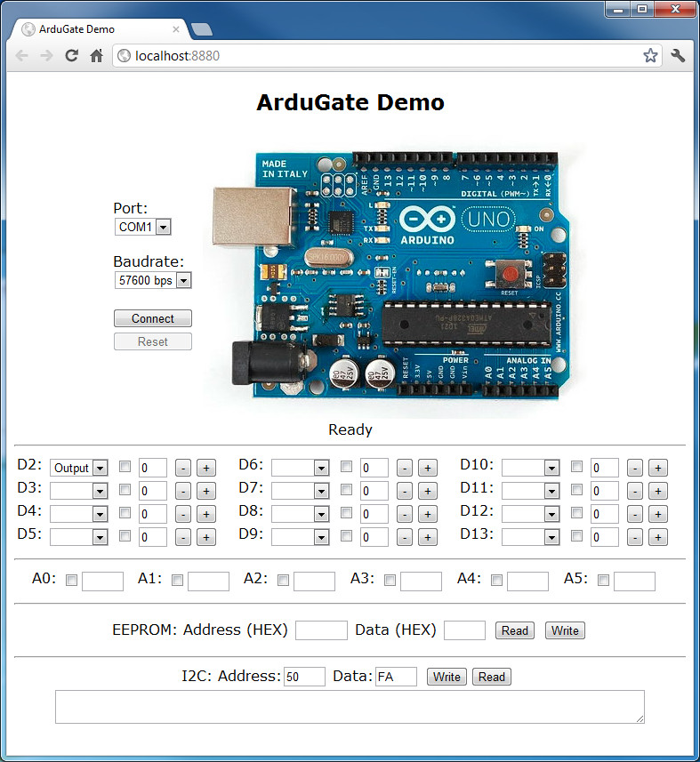700x762 pixels.
Task: Click the EEPROM Address (HEX) field
Action: click(321, 630)
